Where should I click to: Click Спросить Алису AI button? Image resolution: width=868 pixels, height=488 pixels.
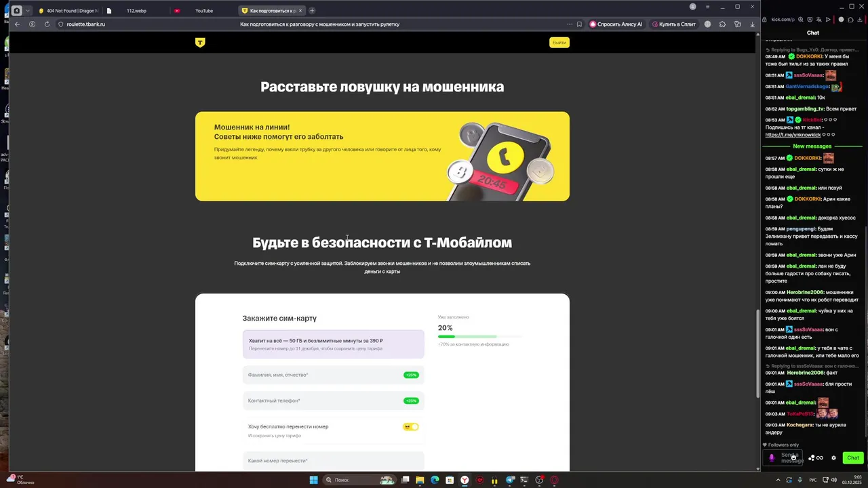[616, 24]
